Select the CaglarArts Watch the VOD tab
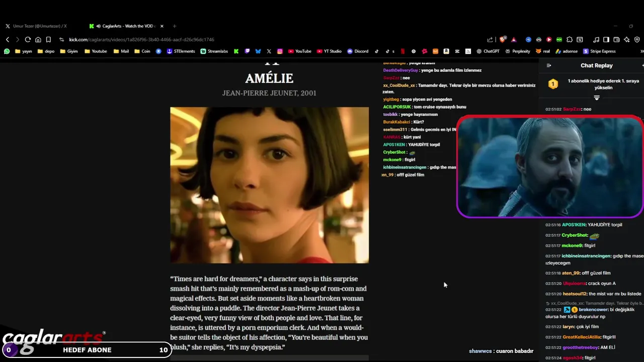 122,26
